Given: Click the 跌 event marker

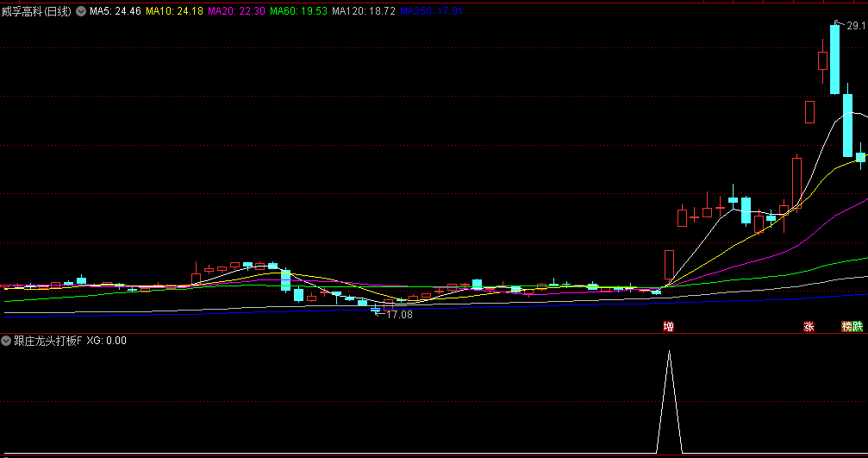Looking at the screenshot, I should tap(858, 326).
